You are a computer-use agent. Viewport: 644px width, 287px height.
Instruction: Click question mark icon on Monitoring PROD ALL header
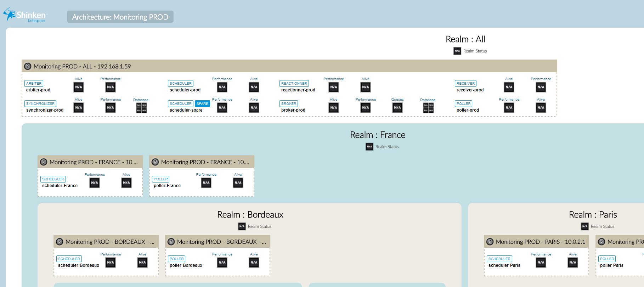[28, 66]
